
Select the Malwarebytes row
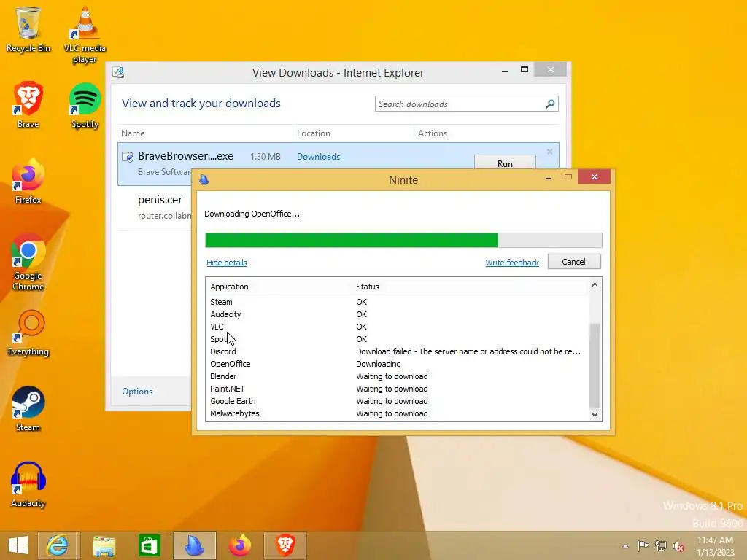[398, 413]
